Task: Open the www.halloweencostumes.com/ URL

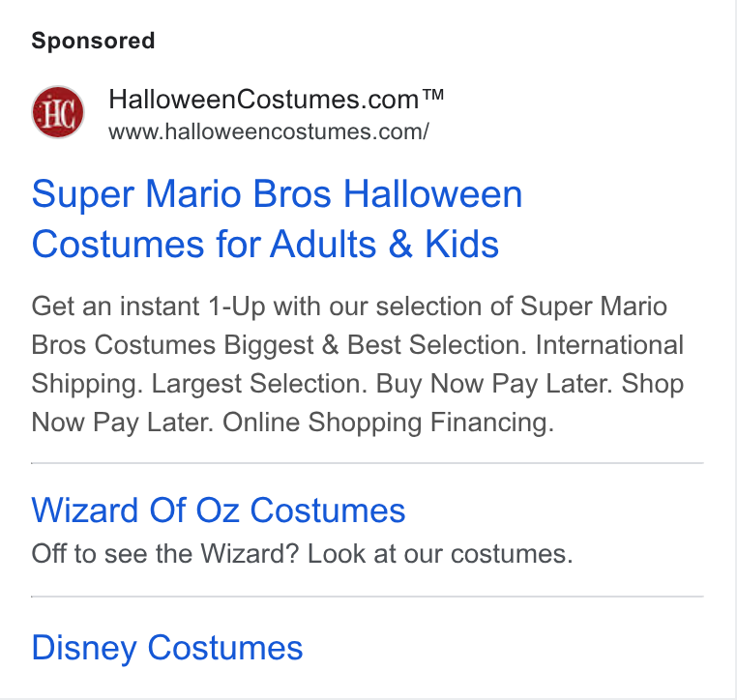Action: click(x=268, y=131)
